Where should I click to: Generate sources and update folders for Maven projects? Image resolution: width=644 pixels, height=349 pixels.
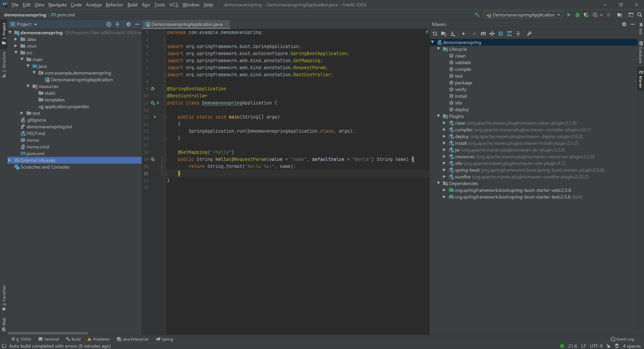pyautogui.click(x=444, y=34)
